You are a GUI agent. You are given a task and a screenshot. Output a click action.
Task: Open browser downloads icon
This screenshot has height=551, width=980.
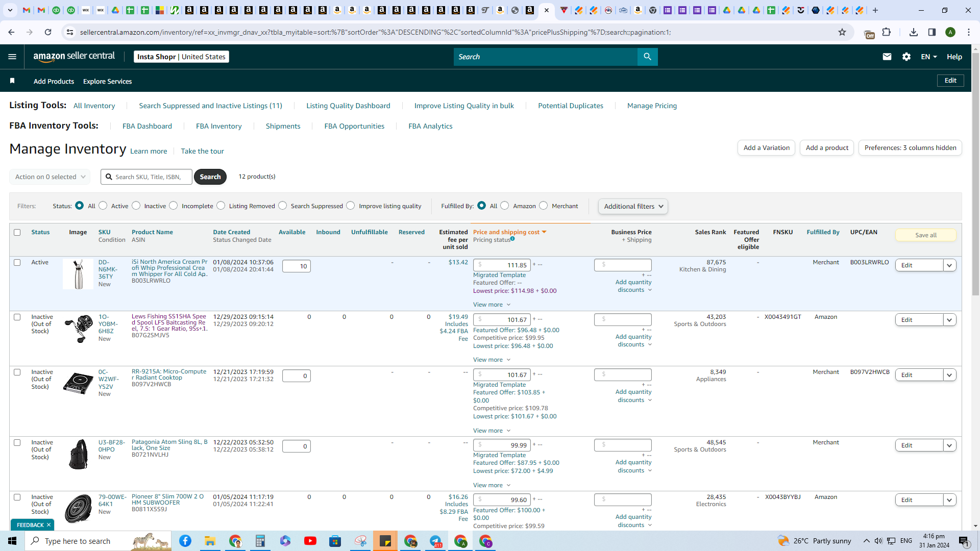[x=914, y=32]
